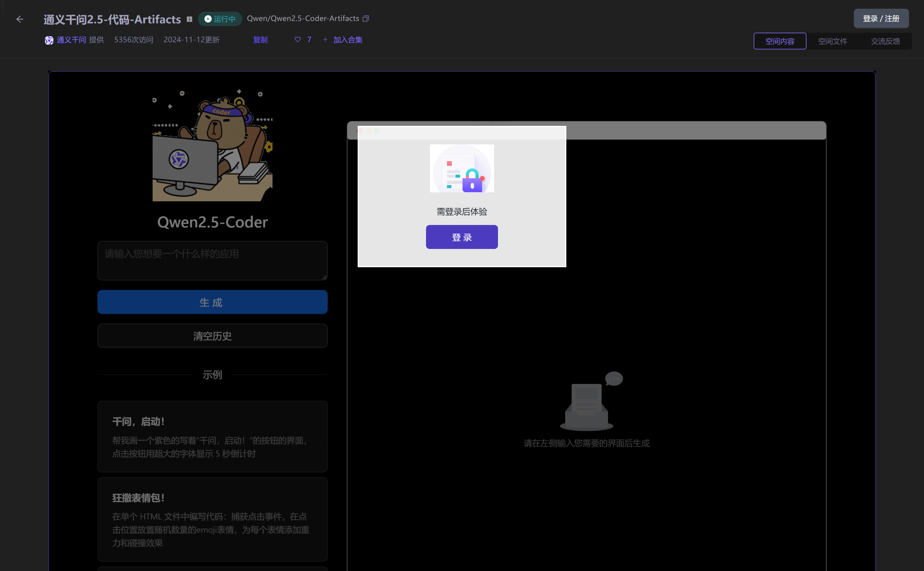This screenshot has width=924, height=571.
Task: Focus the 请输入您想要一个什么样的应用 text box
Action: 212,261
